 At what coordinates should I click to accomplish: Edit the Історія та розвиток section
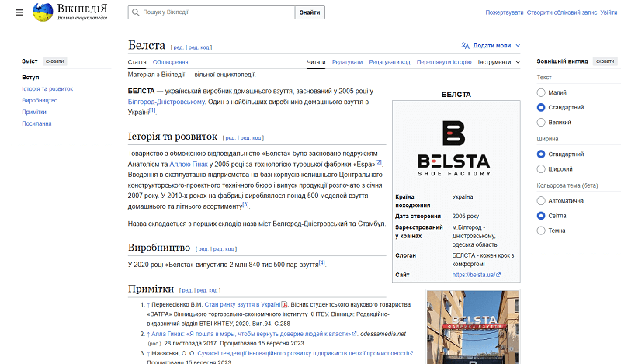(230, 138)
